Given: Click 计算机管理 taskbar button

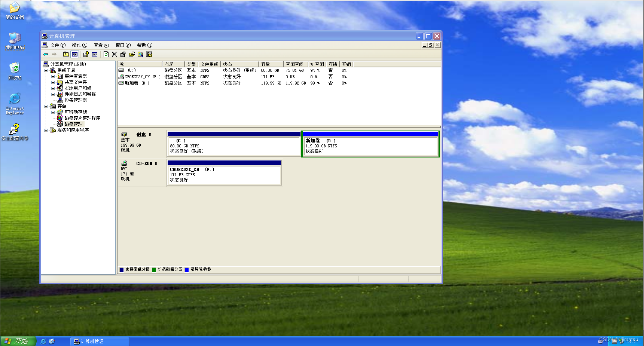Looking at the screenshot, I should (x=100, y=342).
